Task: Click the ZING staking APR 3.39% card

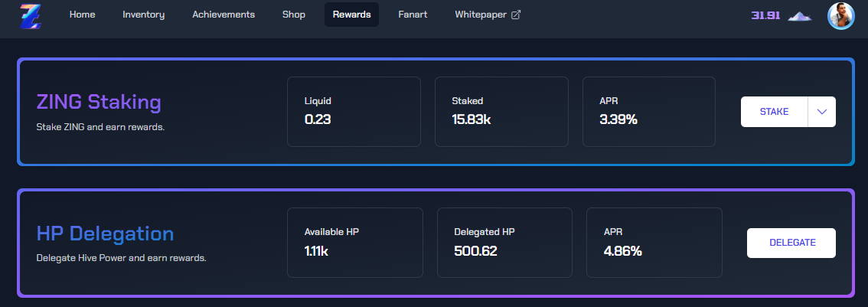Action: click(649, 111)
